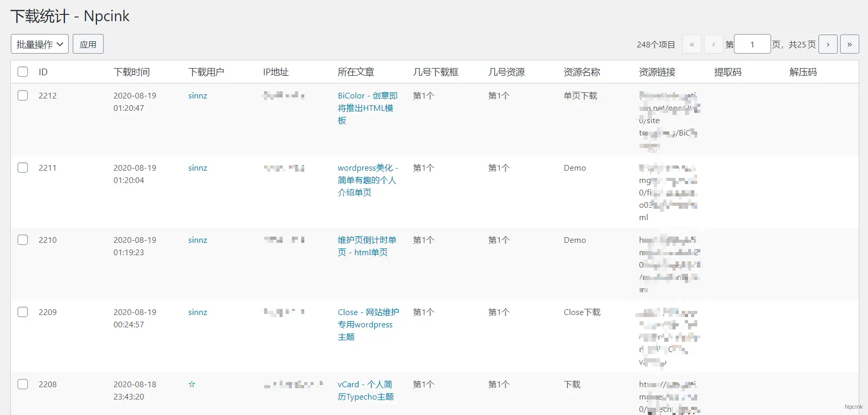Open Close 网站维护 wordpress theme link

pos(368,324)
